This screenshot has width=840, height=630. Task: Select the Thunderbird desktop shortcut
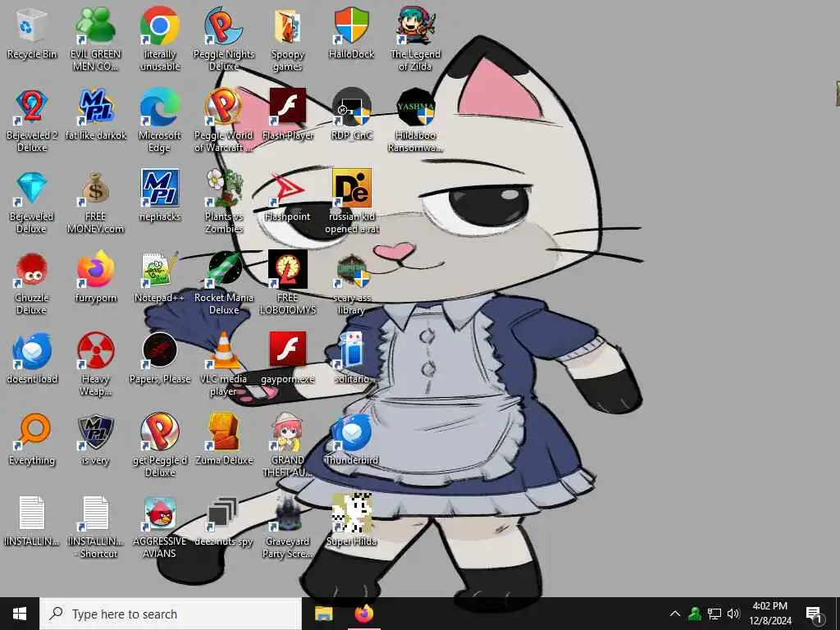[x=352, y=432]
